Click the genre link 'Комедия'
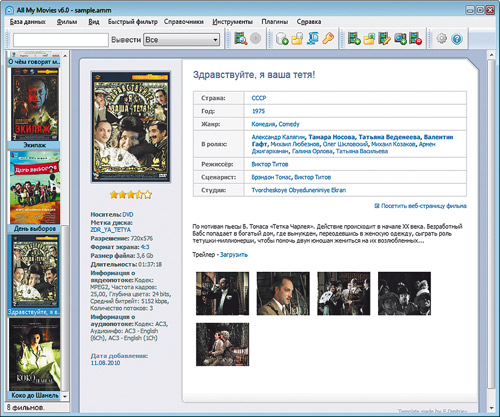500x417 pixels. (263, 124)
